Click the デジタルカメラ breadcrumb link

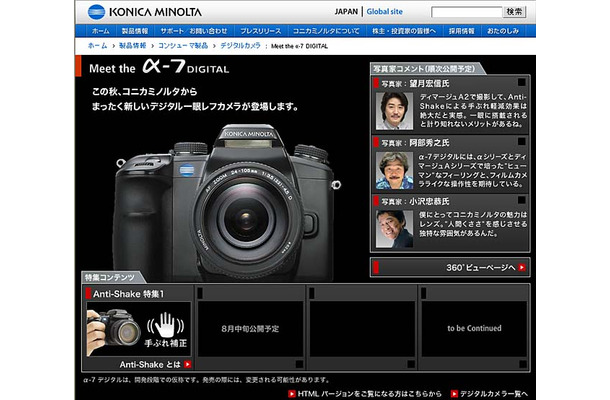[x=240, y=46]
